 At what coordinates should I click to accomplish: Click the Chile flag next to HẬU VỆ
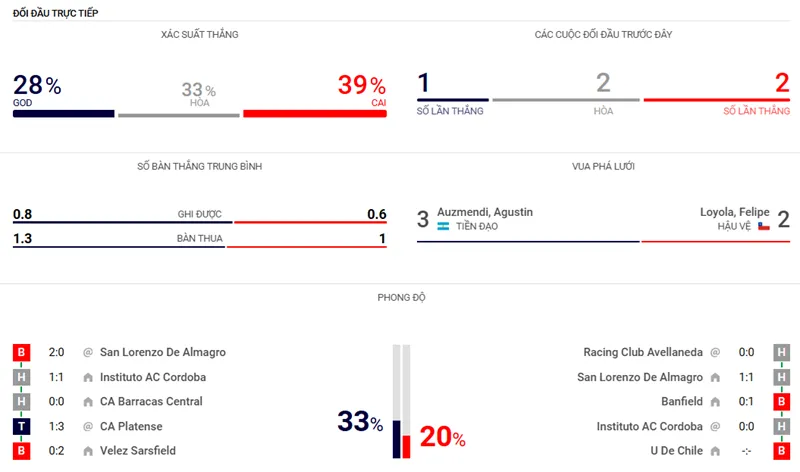[764, 227]
